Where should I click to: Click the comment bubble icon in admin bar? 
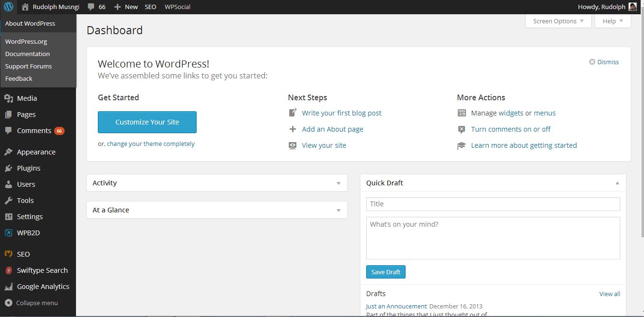(91, 7)
